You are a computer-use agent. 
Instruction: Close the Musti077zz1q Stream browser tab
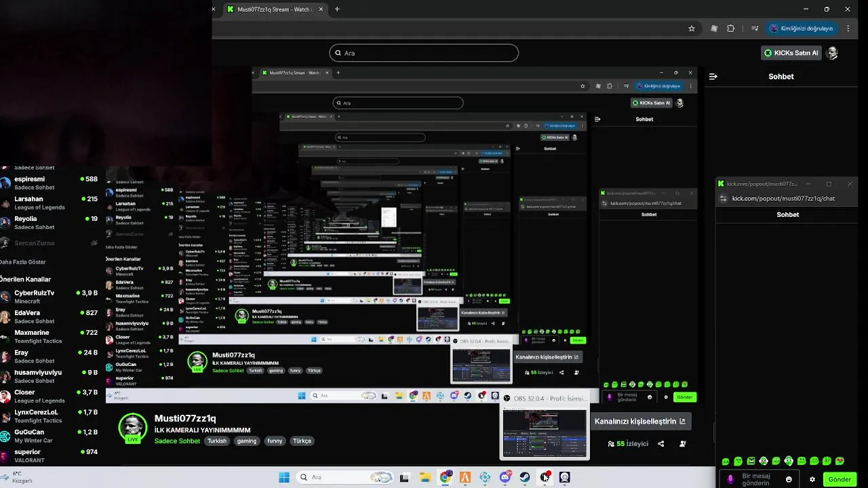click(321, 9)
